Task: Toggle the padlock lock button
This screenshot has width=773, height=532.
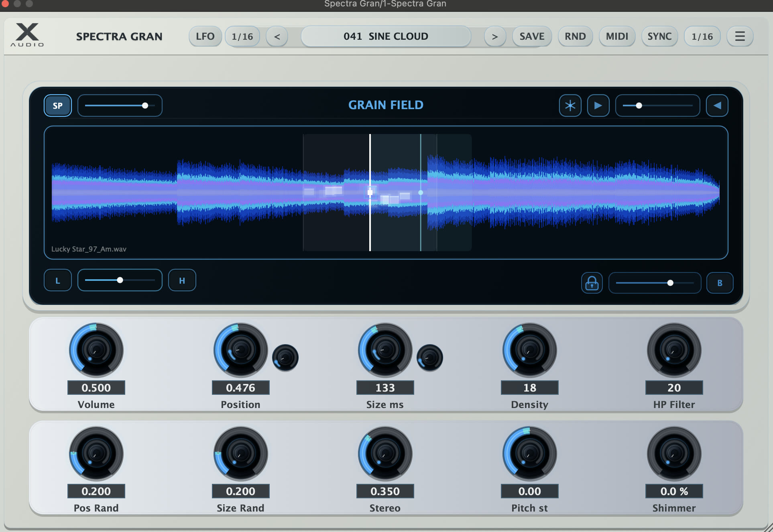Action: [592, 283]
